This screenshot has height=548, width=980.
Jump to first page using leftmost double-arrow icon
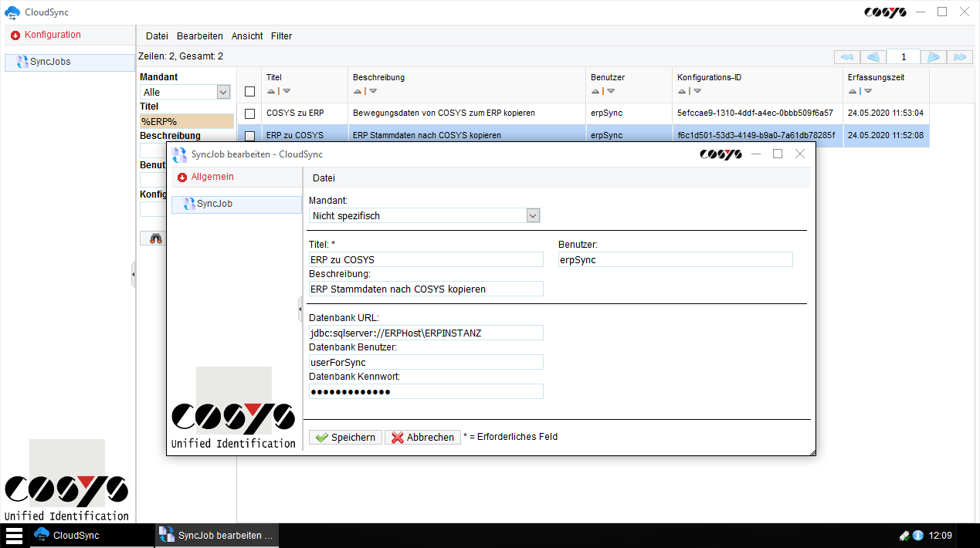click(x=846, y=56)
